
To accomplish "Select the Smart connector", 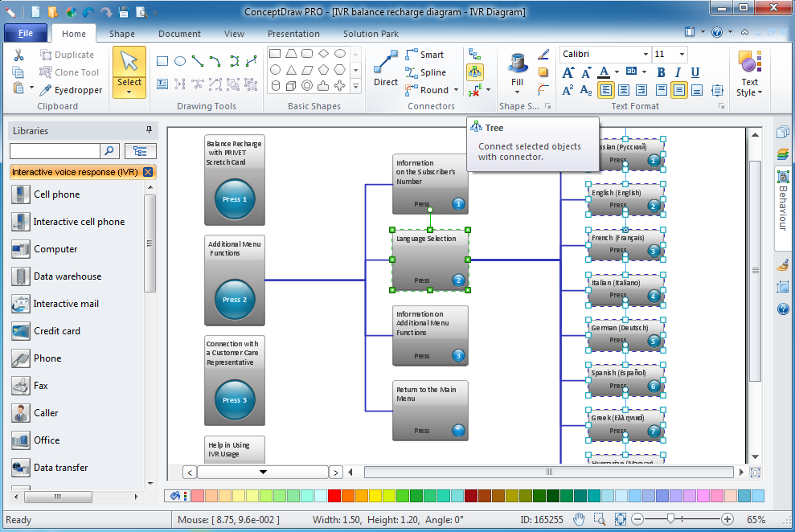I will pyautogui.click(x=424, y=55).
